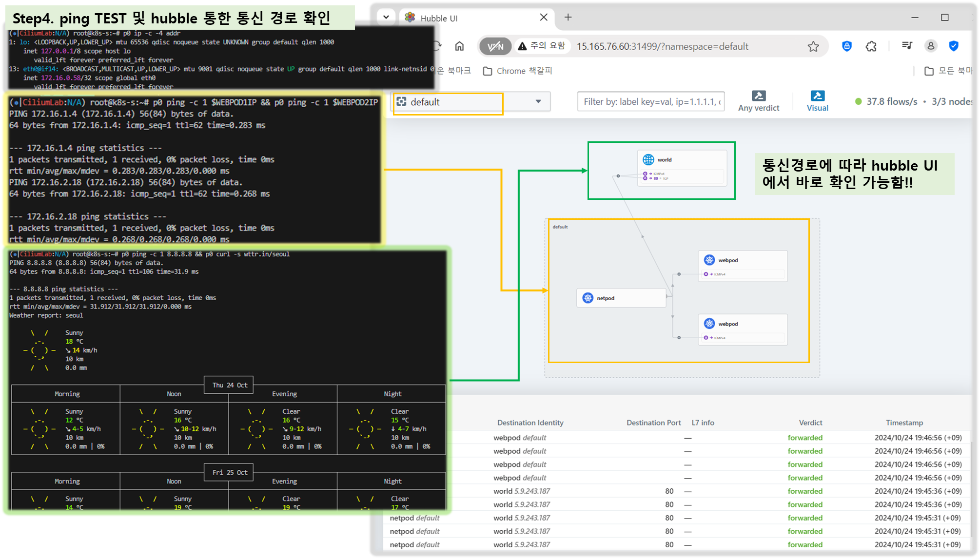
Task: Click the address bar URL
Action: pos(662,46)
